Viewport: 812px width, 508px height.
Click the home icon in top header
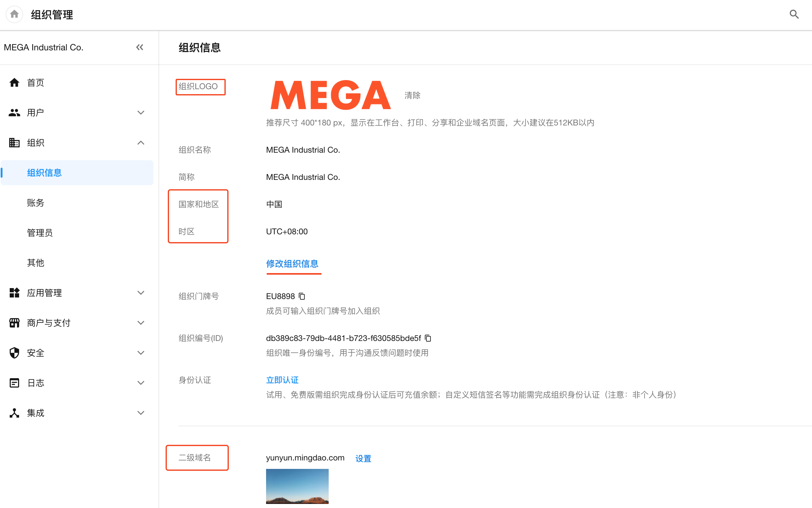(14, 14)
